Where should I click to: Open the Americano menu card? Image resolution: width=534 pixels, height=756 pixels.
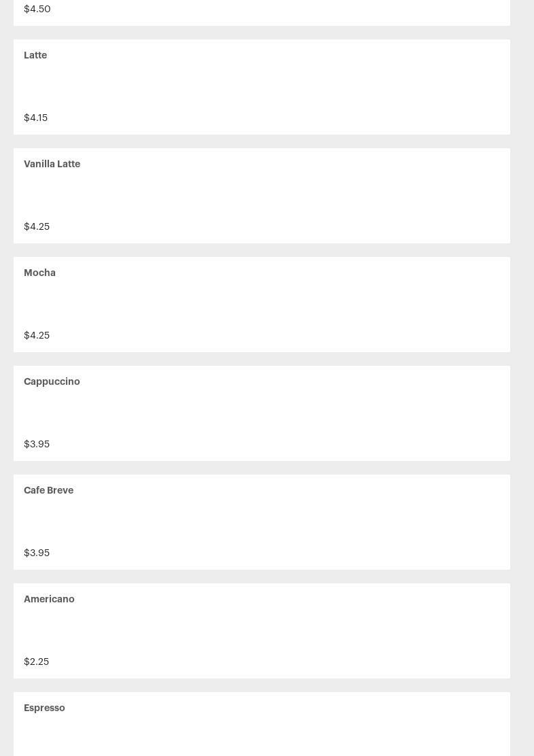(262, 630)
